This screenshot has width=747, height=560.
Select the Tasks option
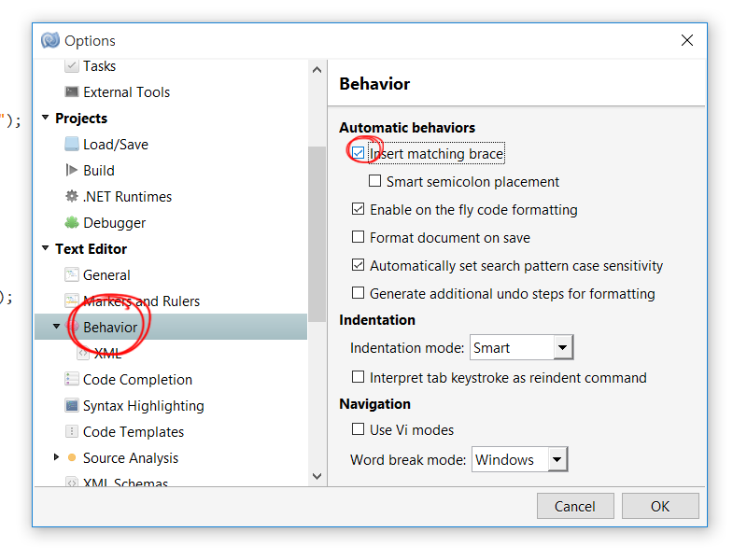(100, 65)
